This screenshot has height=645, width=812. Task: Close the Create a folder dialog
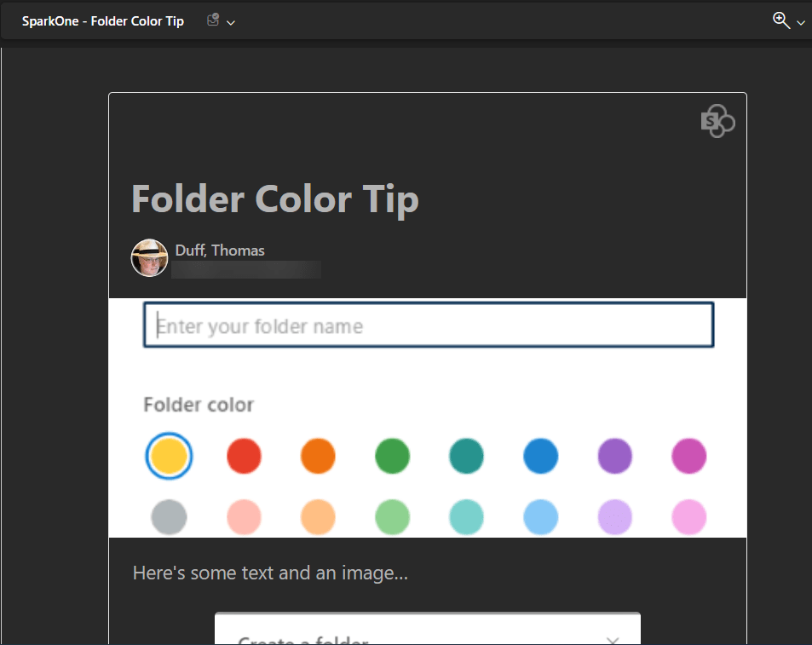click(612, 640)
